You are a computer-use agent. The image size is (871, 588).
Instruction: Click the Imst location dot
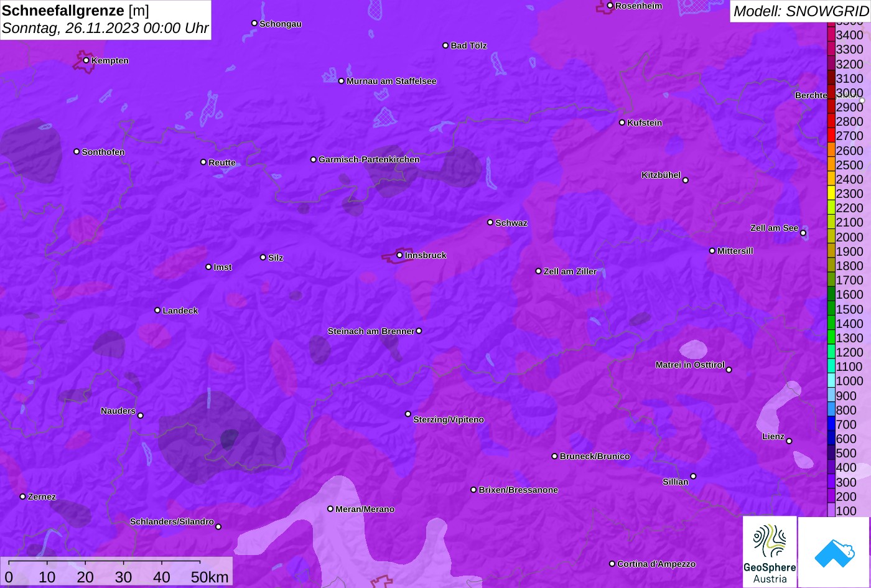tap(208, 267)
